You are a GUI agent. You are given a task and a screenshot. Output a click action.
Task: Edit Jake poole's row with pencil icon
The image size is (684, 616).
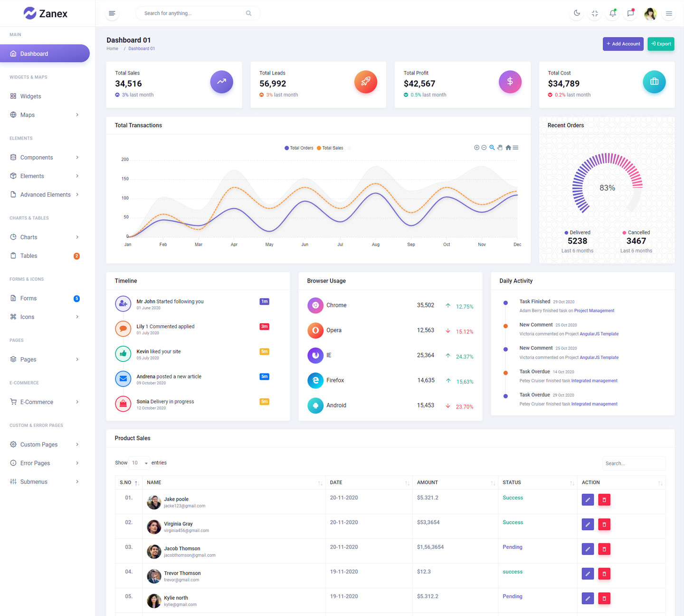588,500
